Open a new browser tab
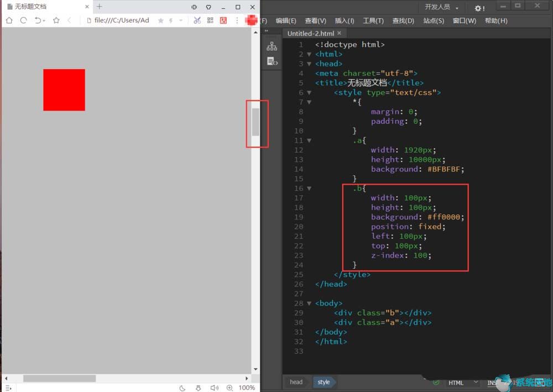The height and width of the screenshot is (392, 553). [x=100, y=7]
